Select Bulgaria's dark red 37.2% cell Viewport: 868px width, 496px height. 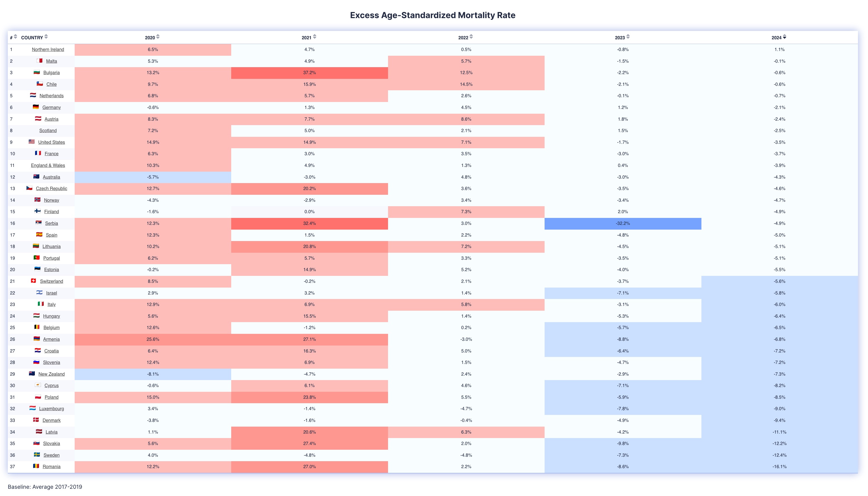(x=309, y=73)
